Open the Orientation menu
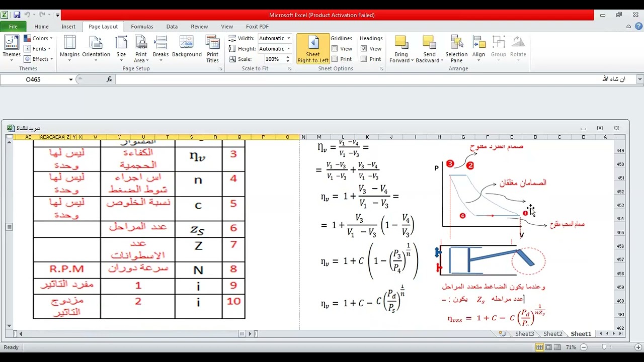 [x=96, y=48]
